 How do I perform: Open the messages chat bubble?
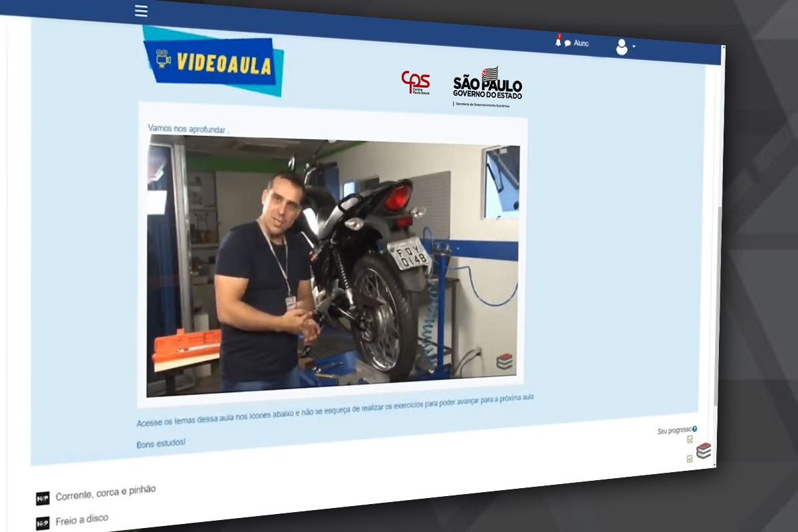click(567, 44)
